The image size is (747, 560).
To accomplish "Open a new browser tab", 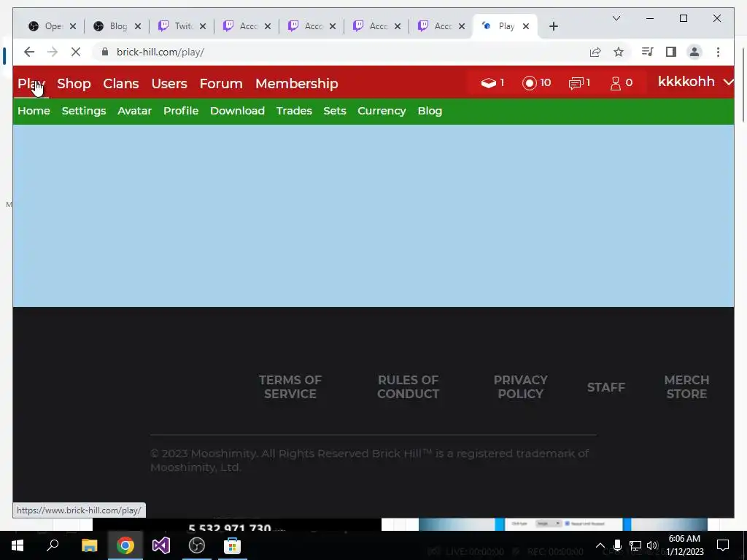I will pyautogui.click(x=553, y=26).
